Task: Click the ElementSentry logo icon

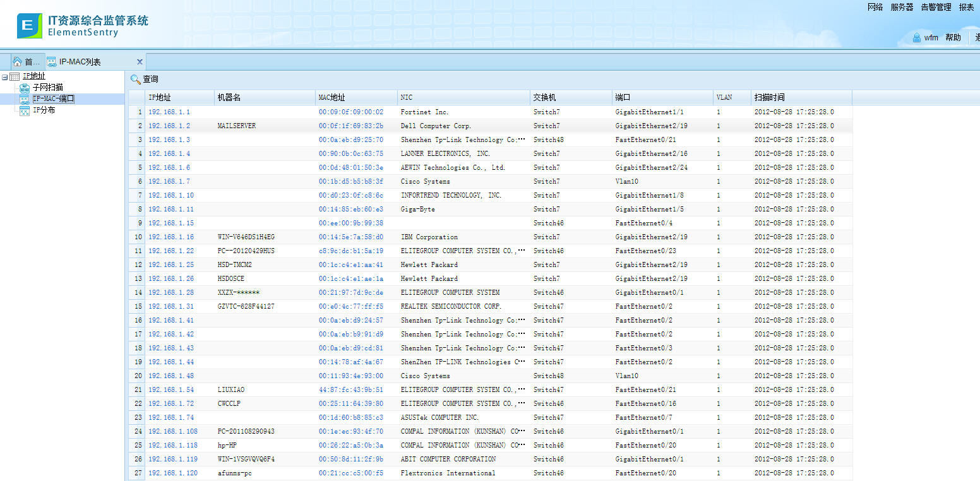Action: click(x=30, y=26)
